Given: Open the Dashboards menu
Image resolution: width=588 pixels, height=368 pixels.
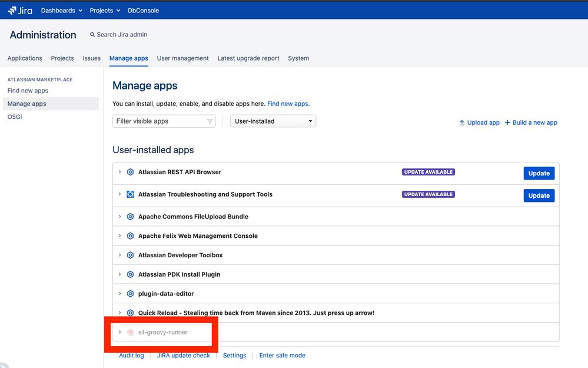Looking at the screenshot, I should [x=61, y=11].
